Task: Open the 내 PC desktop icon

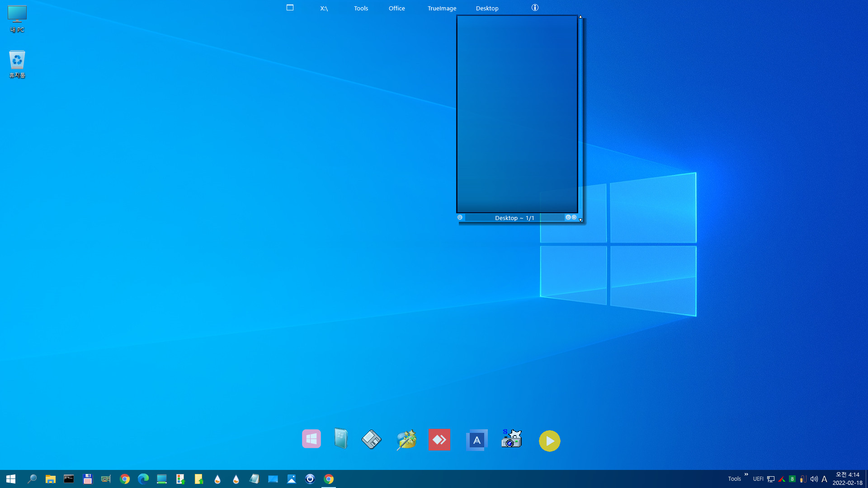Action: click(x=17, y=19)
